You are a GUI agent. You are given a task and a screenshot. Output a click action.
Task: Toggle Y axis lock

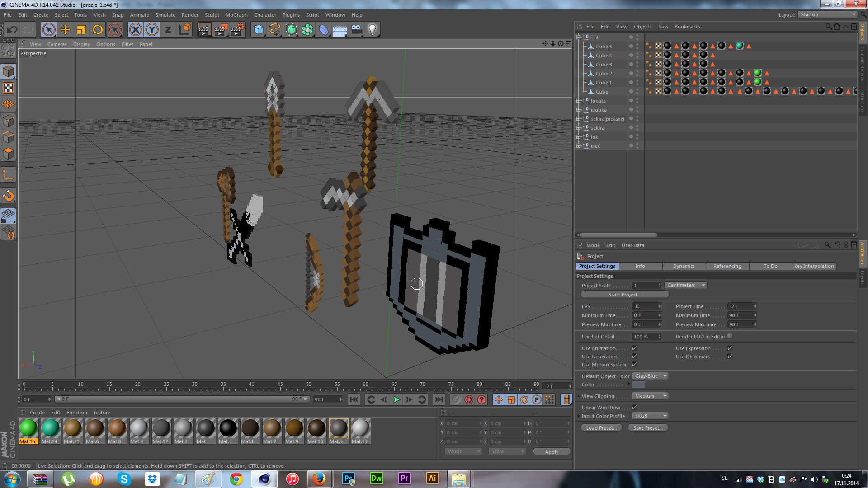click(x=152, y=30)
